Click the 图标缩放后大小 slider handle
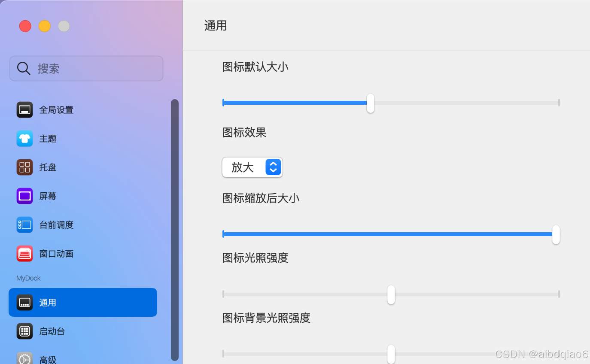 (556, 234)
